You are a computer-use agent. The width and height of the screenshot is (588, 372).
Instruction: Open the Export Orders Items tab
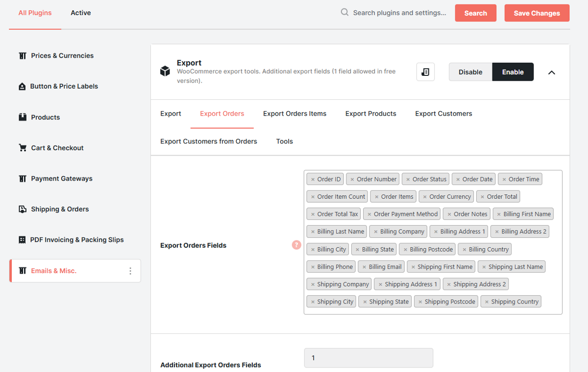click(x=294, y=114)
